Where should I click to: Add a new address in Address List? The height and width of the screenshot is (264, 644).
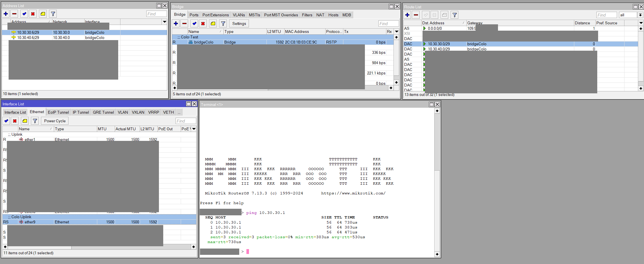[6, 14]
